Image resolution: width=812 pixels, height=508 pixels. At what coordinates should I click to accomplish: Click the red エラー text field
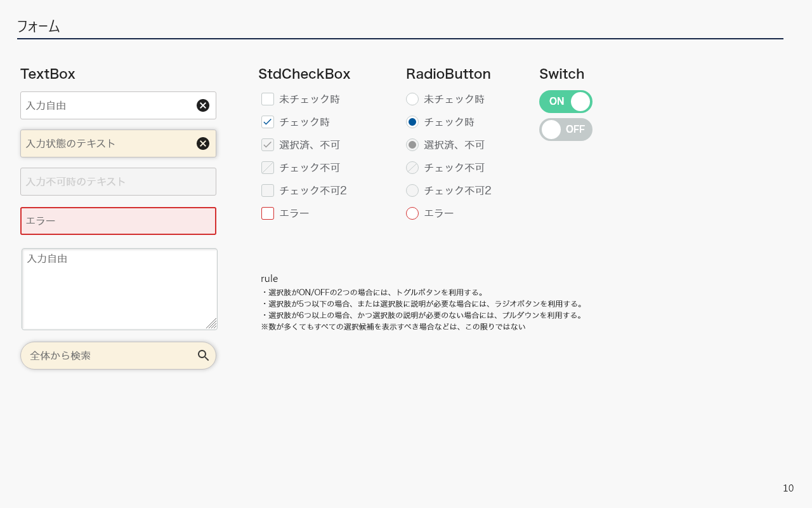point(118,221)
